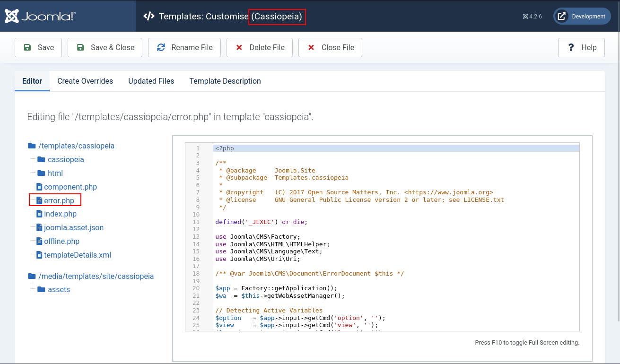Open the Updated Files tab

[151, 81]
